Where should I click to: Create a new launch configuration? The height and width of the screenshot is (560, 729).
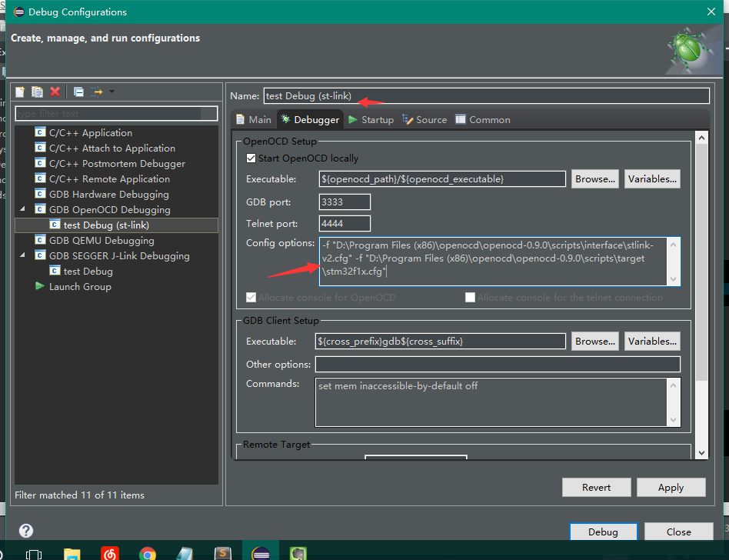[x=20, y=92]
